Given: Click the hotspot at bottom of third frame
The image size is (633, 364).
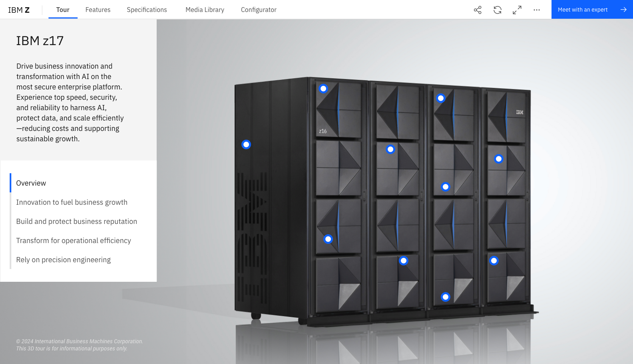Looking at the screenshot, I should pos(446,297).
